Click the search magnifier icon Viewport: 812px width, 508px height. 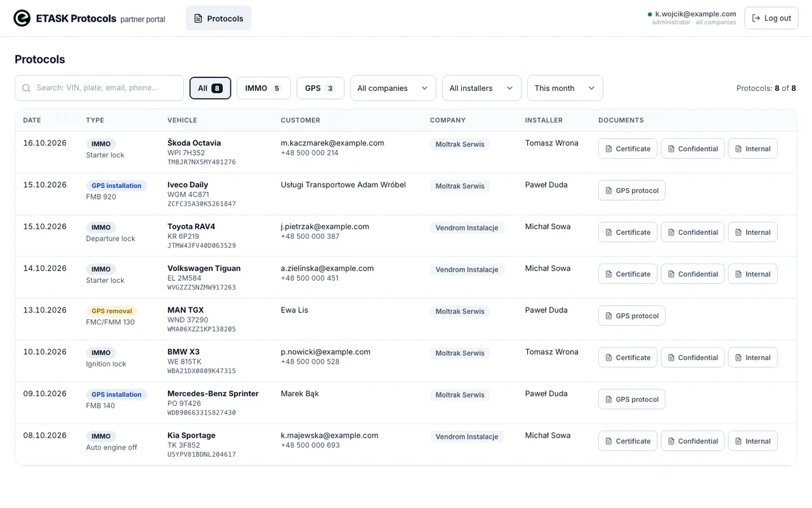point(27,88)
